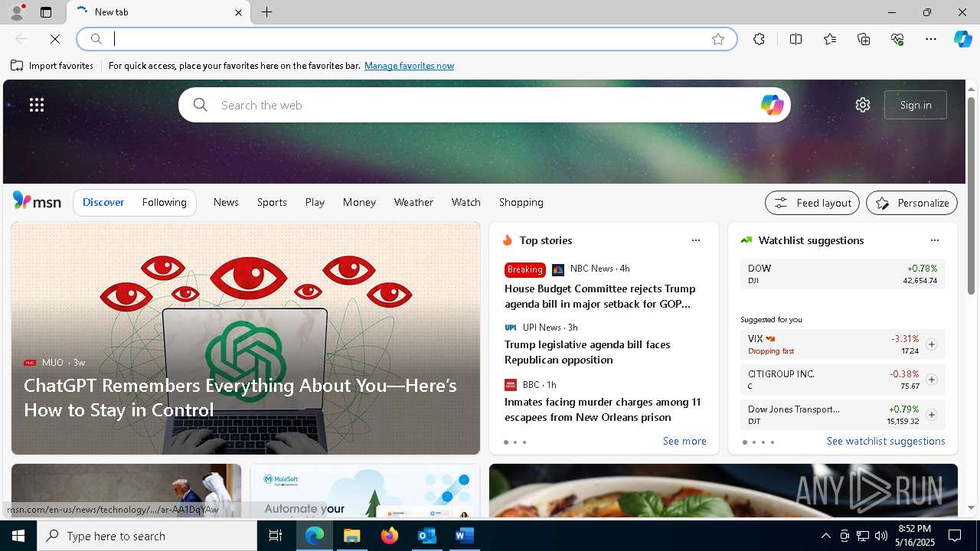Add Dow Jones Transport to watchlist

pyautogui.click(x=932, y=415)
